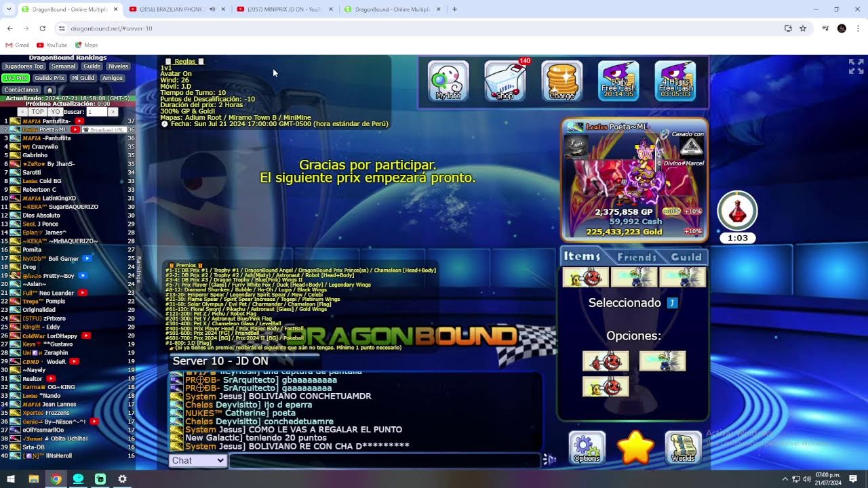This screenshot has width=868, height=488.
Task: Click the gold star button
Action: 635,448
